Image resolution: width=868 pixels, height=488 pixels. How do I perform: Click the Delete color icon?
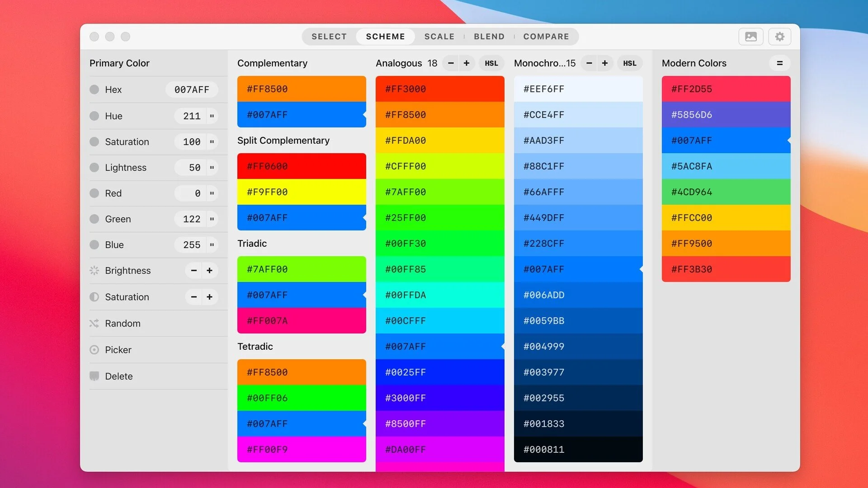pyautogui.click(x=94, y=376)
